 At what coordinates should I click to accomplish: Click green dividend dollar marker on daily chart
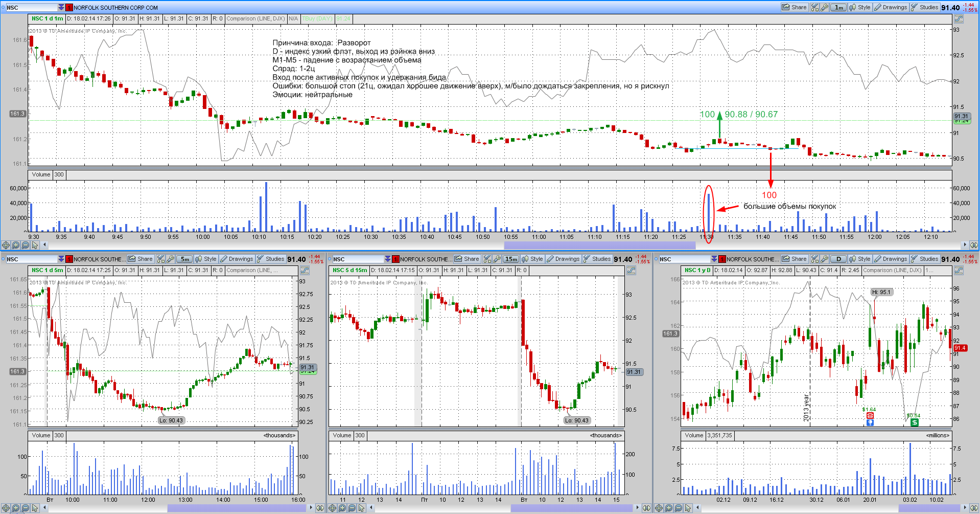[x=915, y=422]
